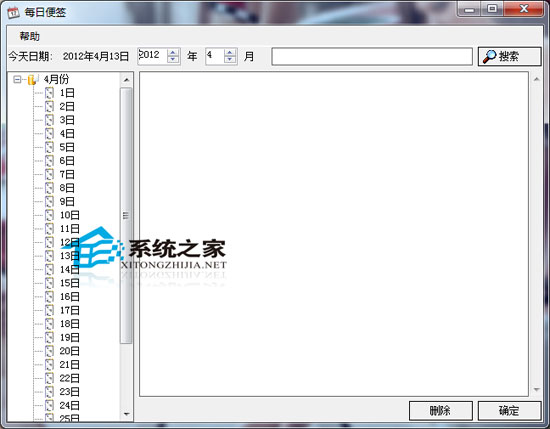Select the 9日 entry text
Viewport: 550px width, 429px height.
point(67,202)
